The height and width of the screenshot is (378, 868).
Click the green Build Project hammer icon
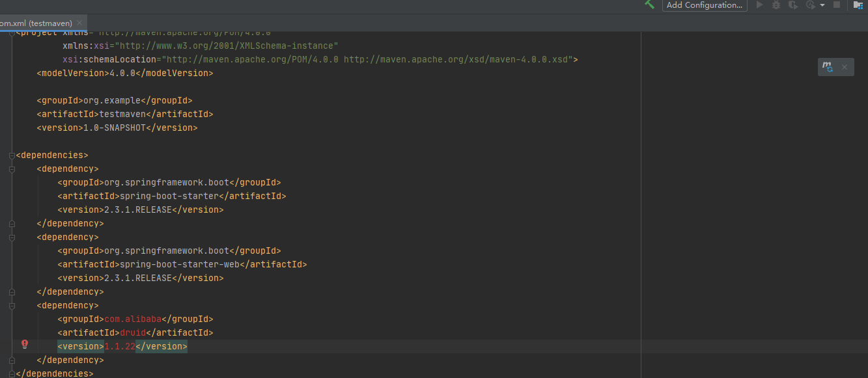pos(649,5)
